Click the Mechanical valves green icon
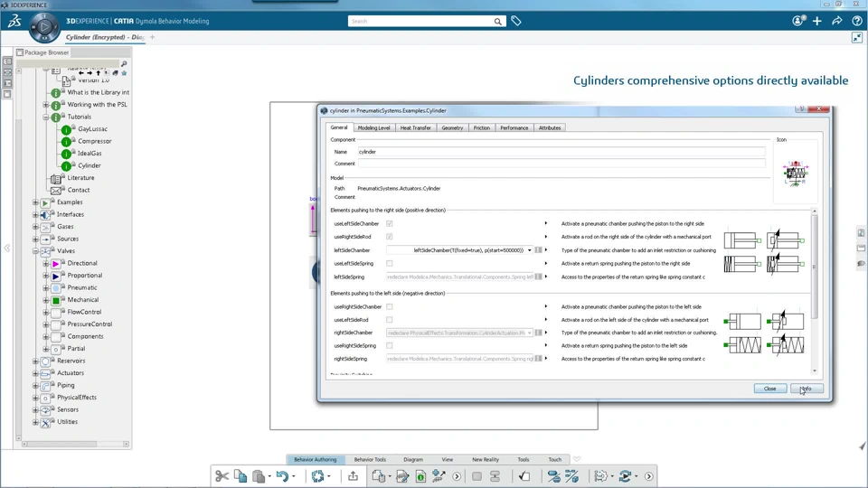Viewport: 868px width, 488px height. pos(55,300)
